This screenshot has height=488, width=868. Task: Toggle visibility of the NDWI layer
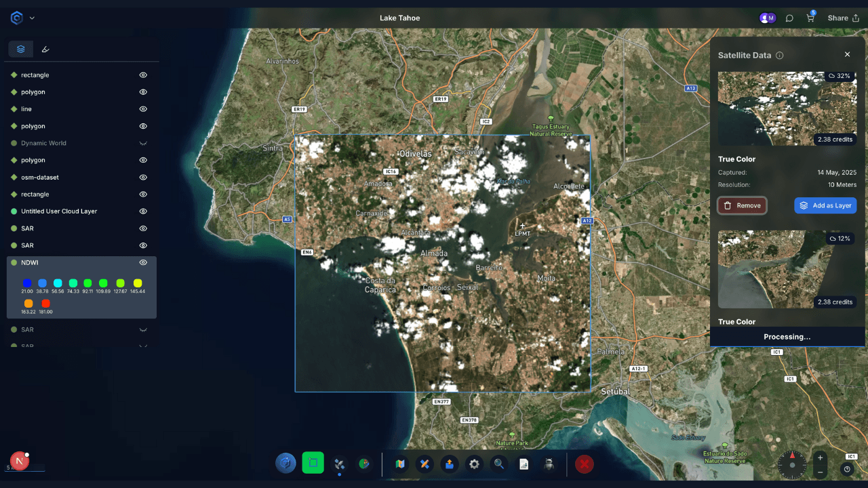tap(143, 262)
